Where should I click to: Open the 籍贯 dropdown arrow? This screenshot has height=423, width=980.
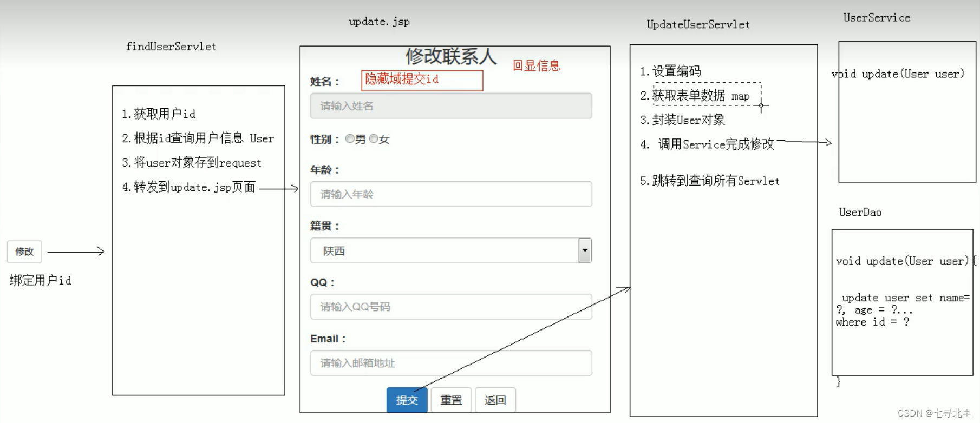pos(585,250)
